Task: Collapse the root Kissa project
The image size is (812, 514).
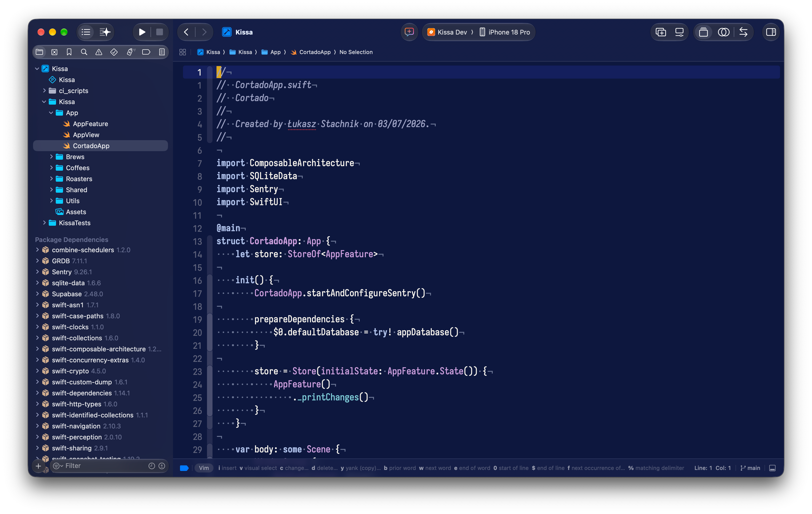Action: (x=37, y=69)
